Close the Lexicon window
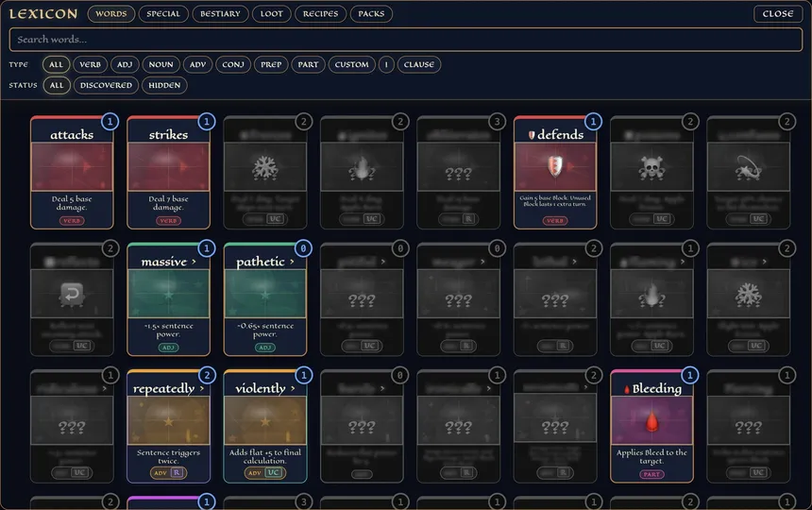 (777, 14)
